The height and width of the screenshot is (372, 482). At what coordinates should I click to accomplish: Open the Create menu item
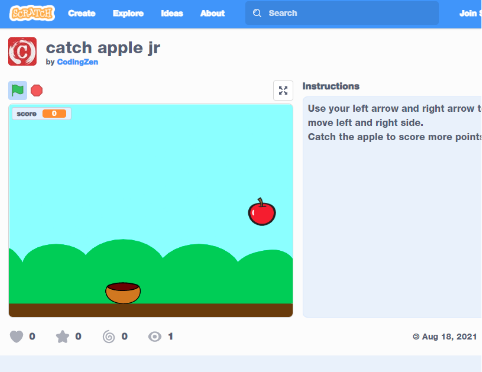(x=82, y=13)
